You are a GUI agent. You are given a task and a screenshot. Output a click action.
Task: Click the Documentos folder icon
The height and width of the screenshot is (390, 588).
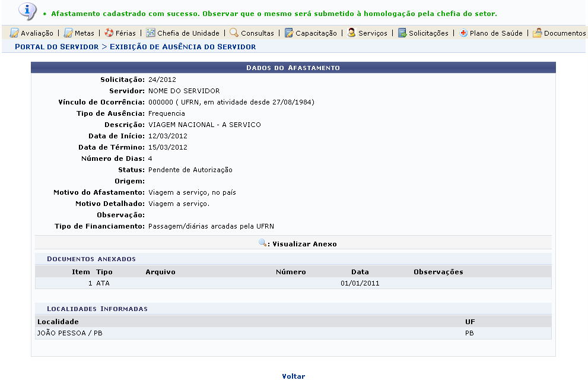(x=538, y=33)
